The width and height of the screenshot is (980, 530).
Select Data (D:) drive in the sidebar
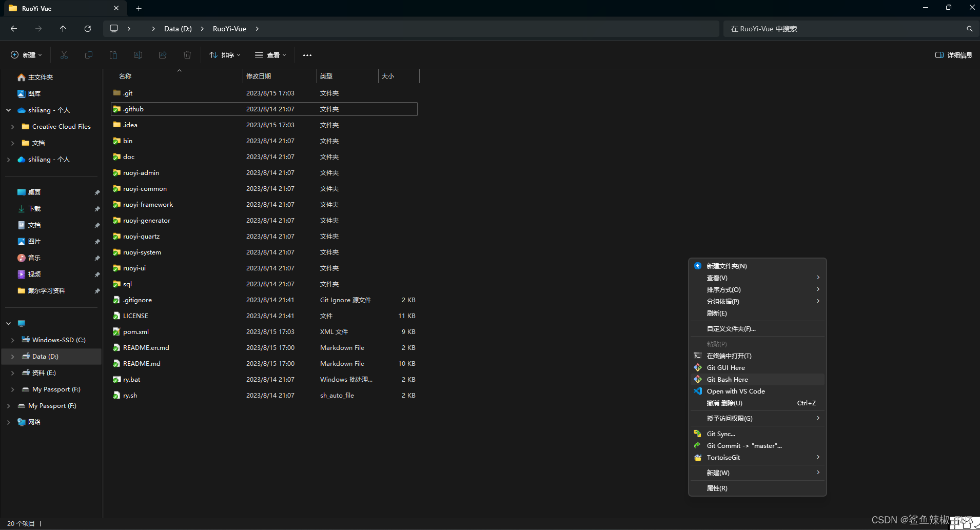51,357
